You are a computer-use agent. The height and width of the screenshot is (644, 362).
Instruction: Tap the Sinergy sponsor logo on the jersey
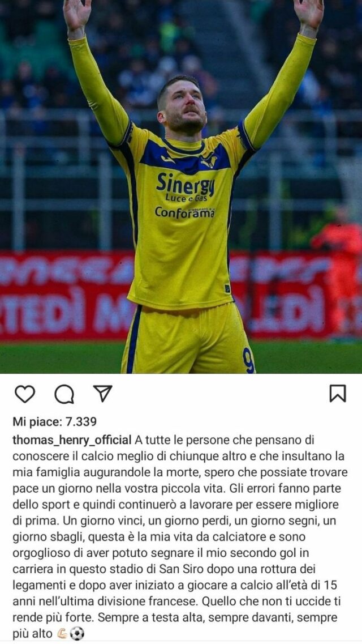click(186, 184)
